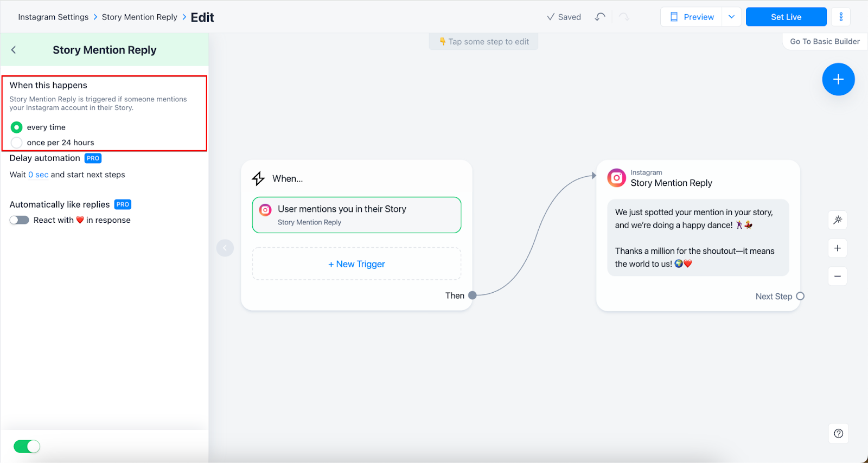The width and height of the screenshot is (868, 463).
Task: Zoom out with the minus icon
Action: tap(838, 276)
